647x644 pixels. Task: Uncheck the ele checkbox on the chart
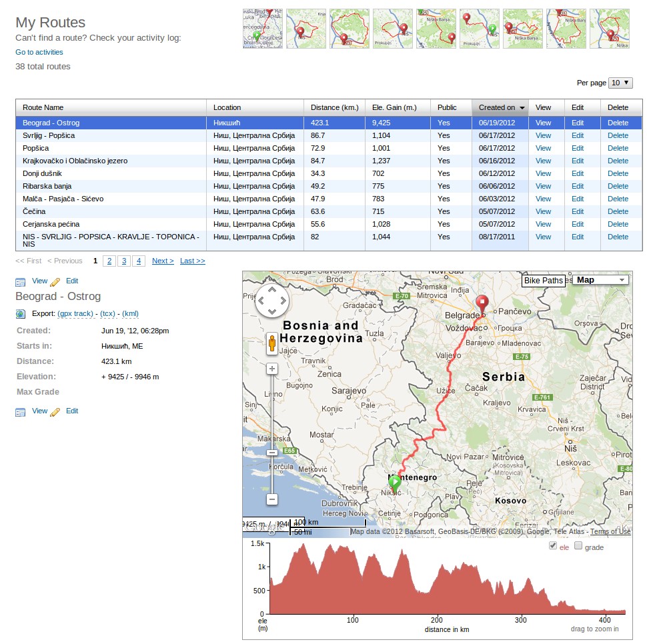(x=553, y=546)
